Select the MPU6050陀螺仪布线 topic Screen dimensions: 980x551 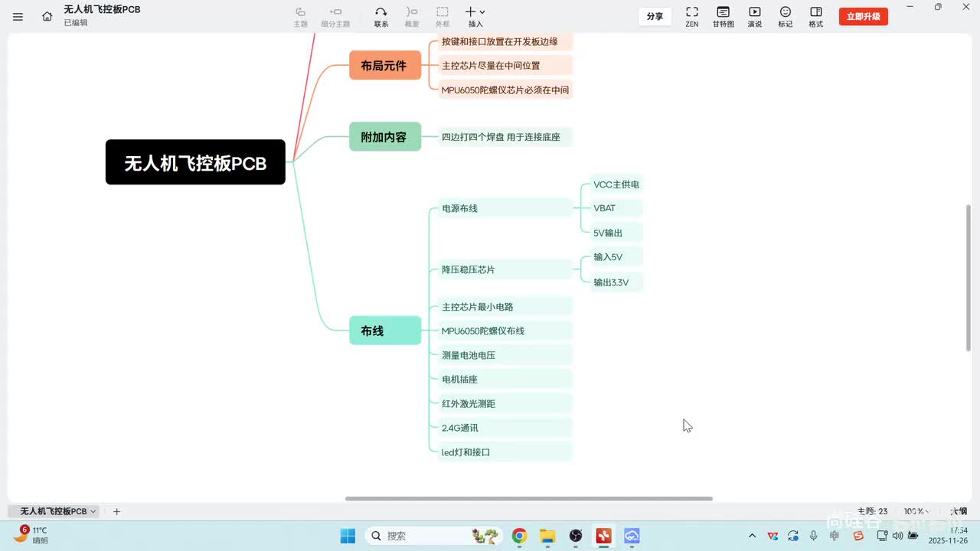504,331
